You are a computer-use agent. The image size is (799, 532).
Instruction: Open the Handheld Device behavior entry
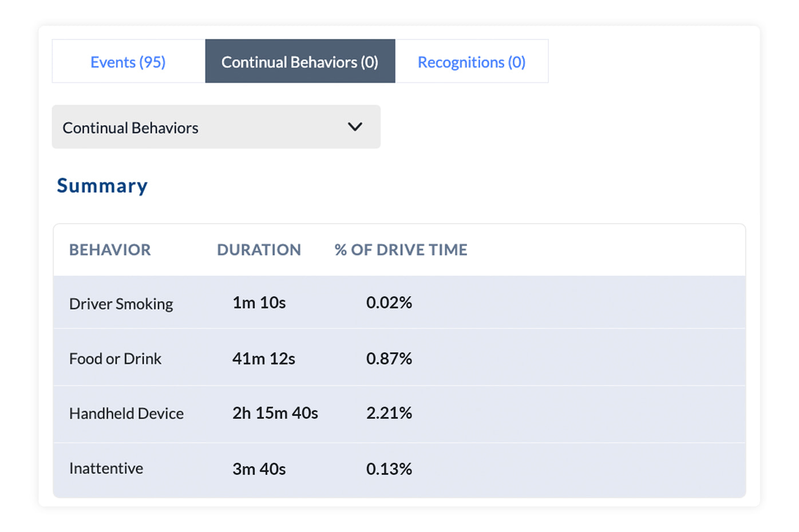click(x=126, y=414)
